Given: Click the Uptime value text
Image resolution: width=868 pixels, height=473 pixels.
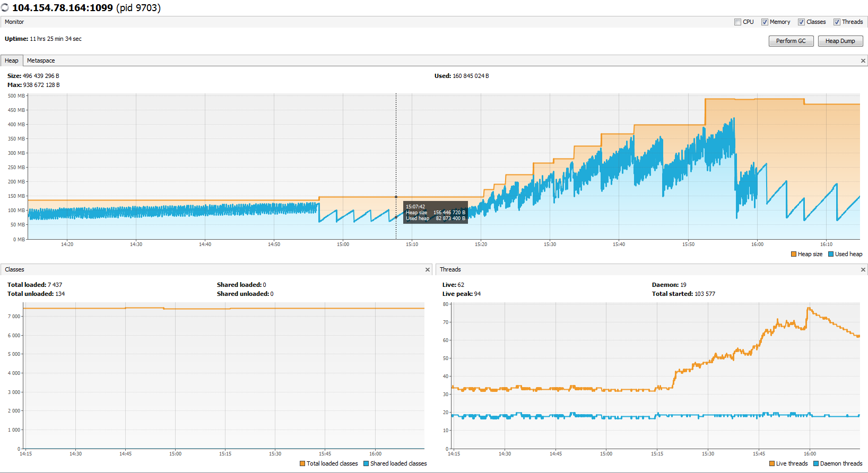Looking at the screenshot, I should [x=56, y=39].
